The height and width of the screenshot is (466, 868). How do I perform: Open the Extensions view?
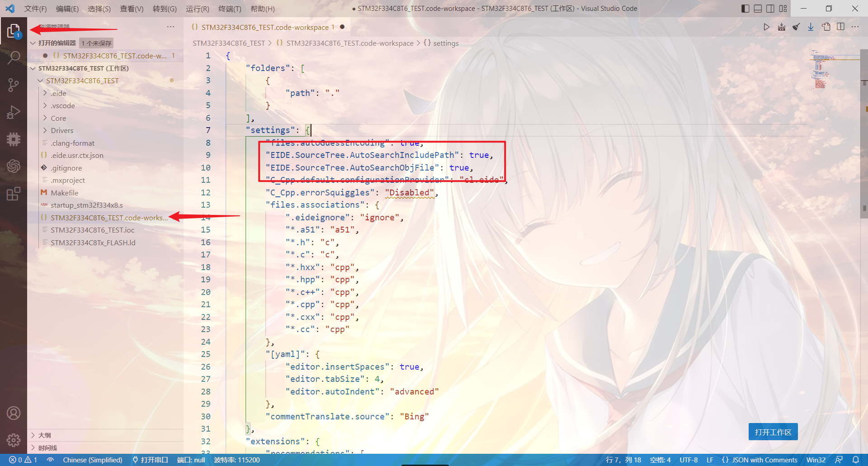coord(14,193)
